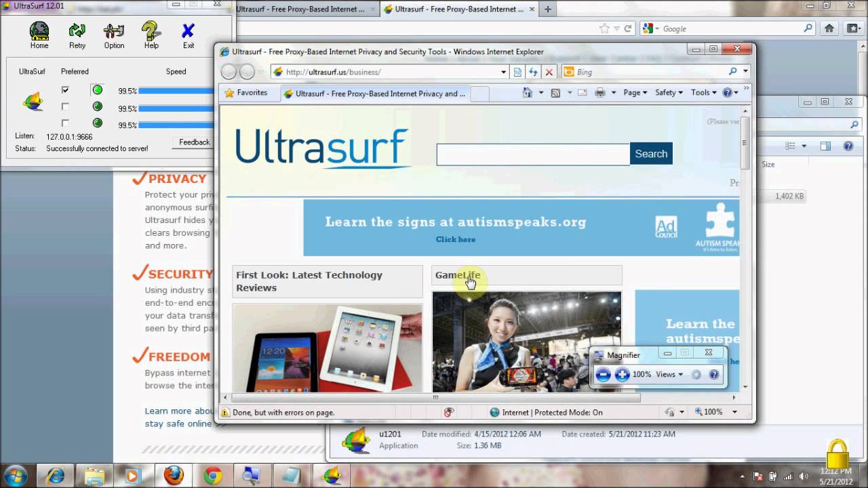Click the IE Stop loading icon

click(549, 72)
